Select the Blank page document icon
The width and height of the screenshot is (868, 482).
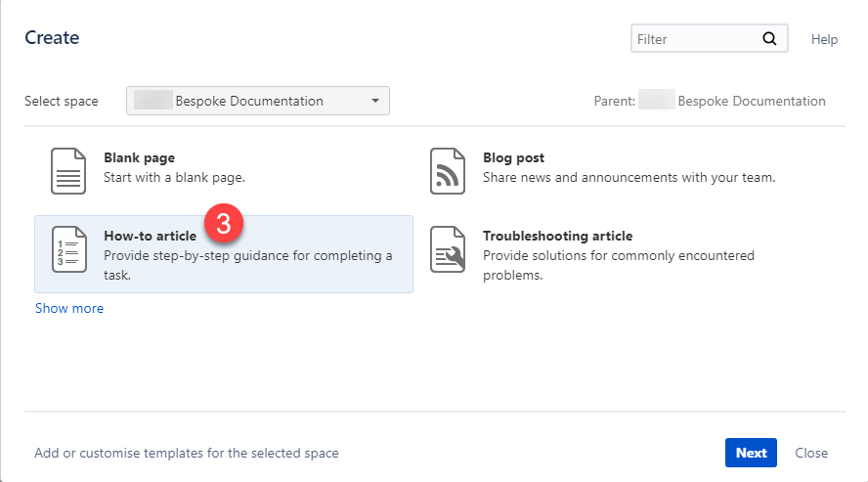click(x=68, y=171)
